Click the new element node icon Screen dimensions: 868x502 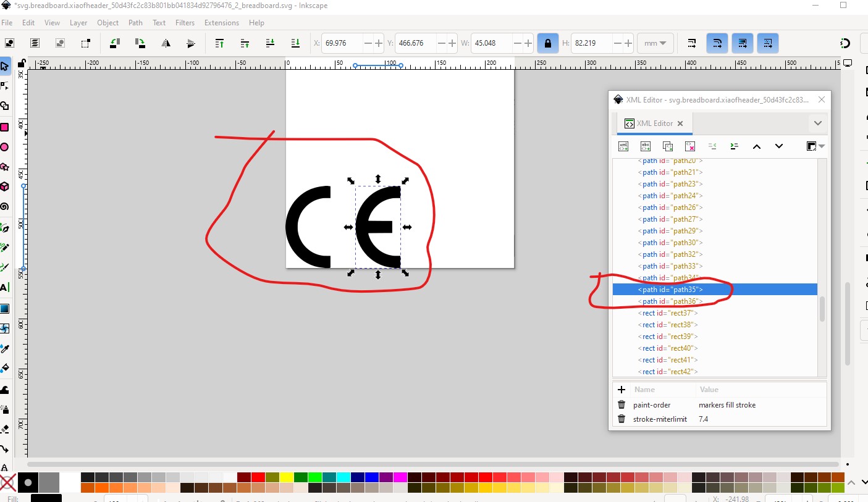coord(623,146)
